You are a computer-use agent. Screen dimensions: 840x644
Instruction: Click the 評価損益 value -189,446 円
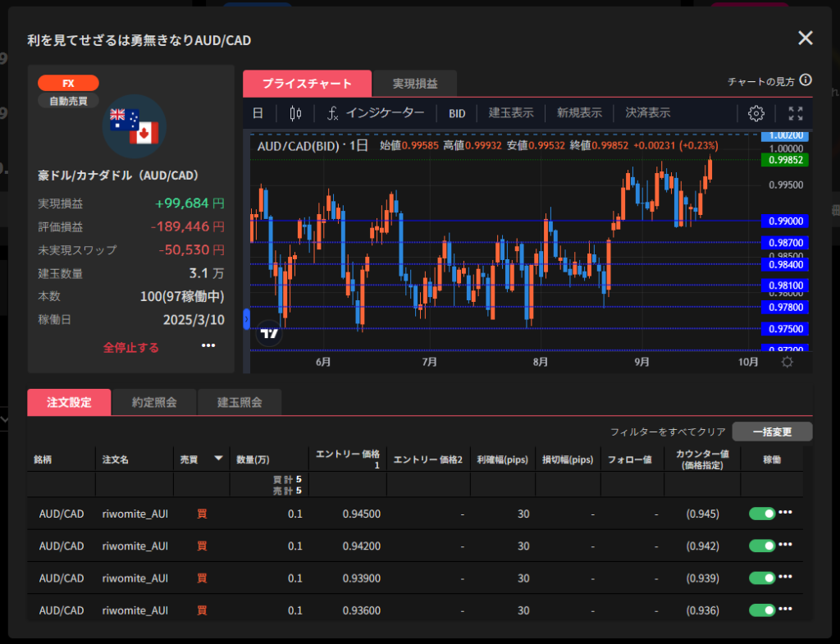coord(188,226)
